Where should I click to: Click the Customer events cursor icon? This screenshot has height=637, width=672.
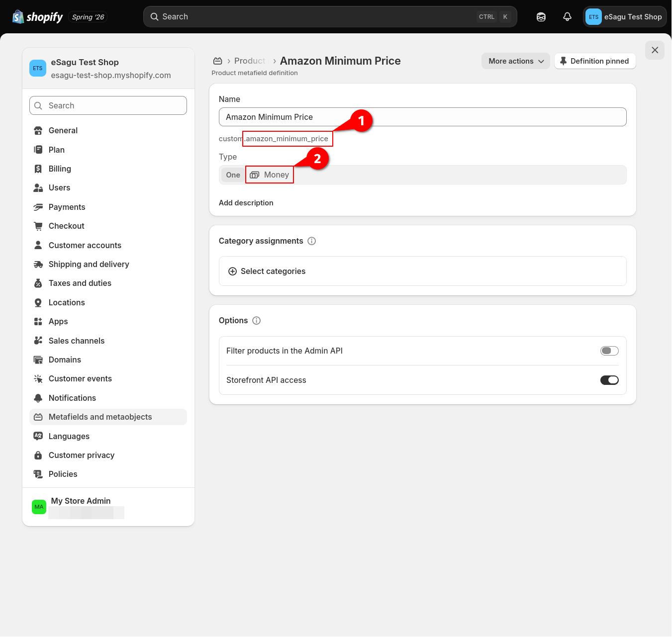pyautogui.click(x=38, y=379)
